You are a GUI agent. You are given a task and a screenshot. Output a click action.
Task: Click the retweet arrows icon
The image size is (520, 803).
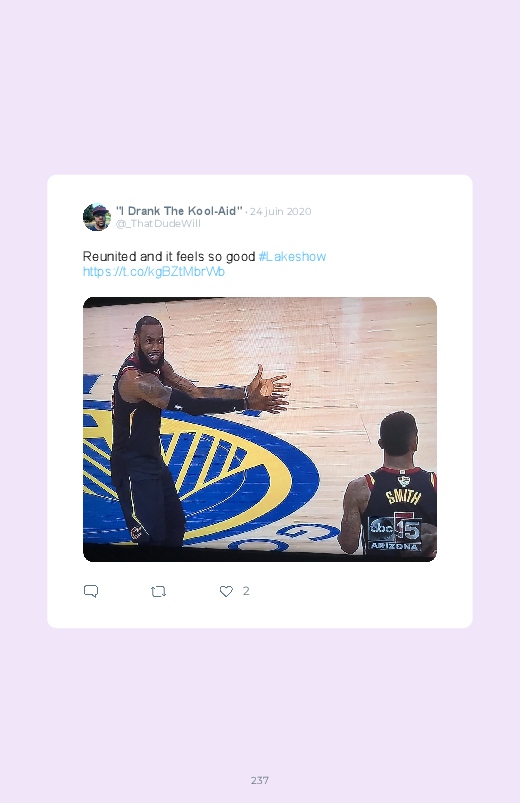coord(158,591)
